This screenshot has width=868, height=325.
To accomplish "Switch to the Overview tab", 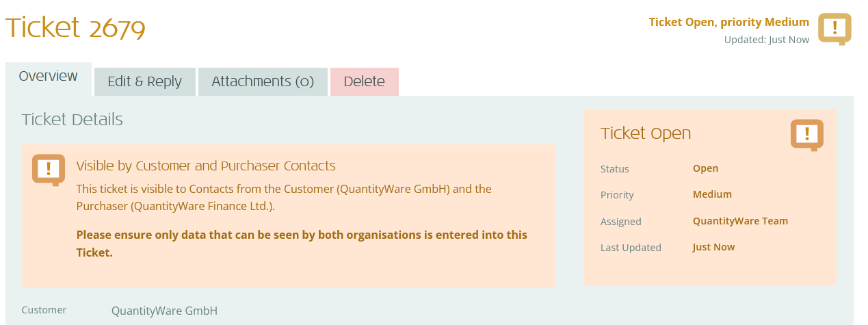I will [48, 76].
